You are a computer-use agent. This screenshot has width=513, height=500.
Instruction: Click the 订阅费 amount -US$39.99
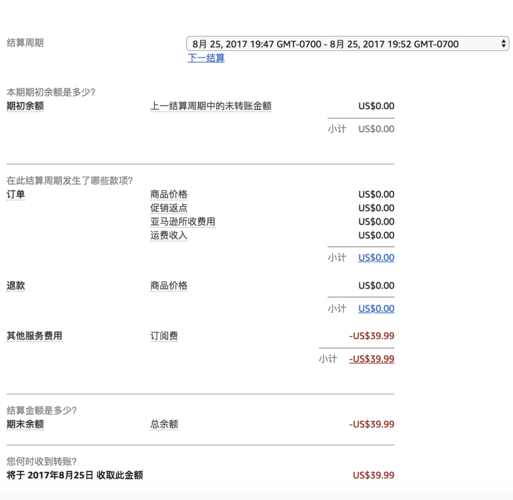(372, 336)
